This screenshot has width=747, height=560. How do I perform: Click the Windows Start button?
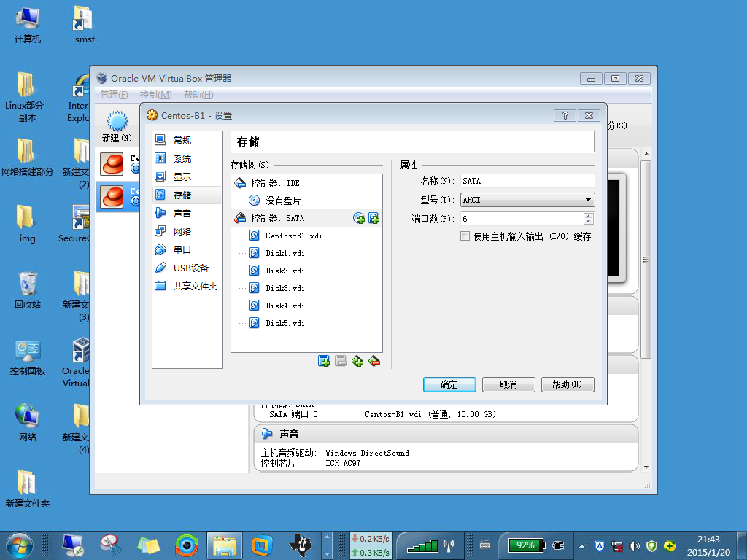[19, 545]
